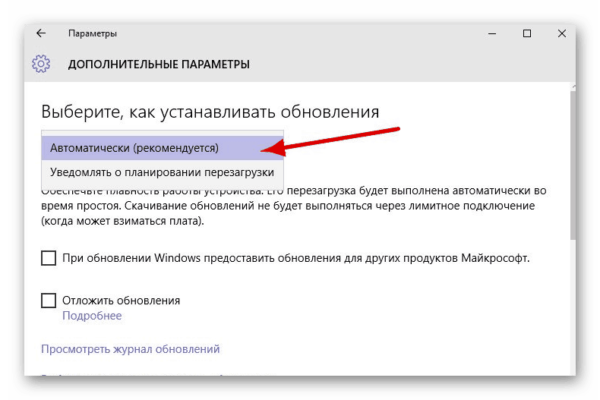Open 'Просмотреть журнал обновлений' link

click(130, 349)
